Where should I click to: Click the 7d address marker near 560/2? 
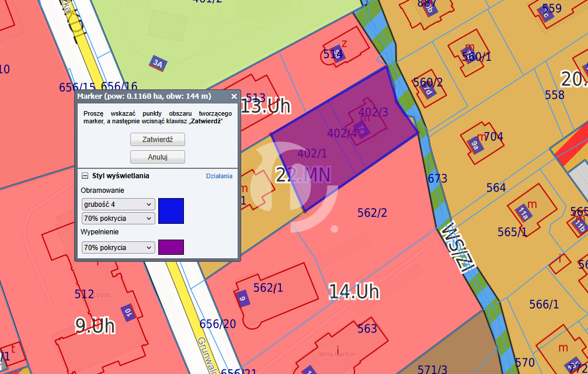[x=428, y=92]
